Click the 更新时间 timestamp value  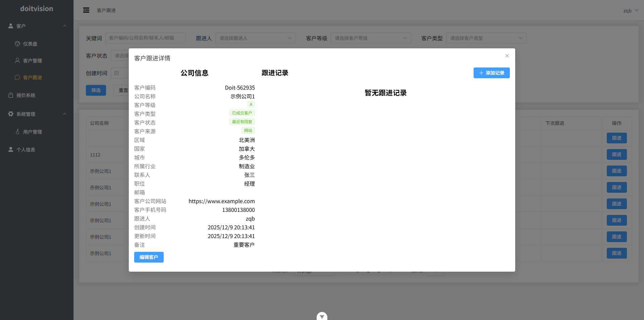coord(231,236)
